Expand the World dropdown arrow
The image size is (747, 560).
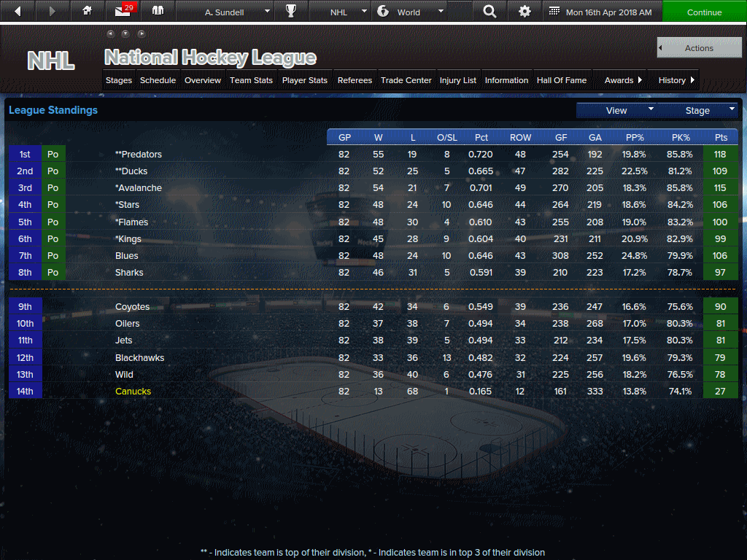coord(441,11)
